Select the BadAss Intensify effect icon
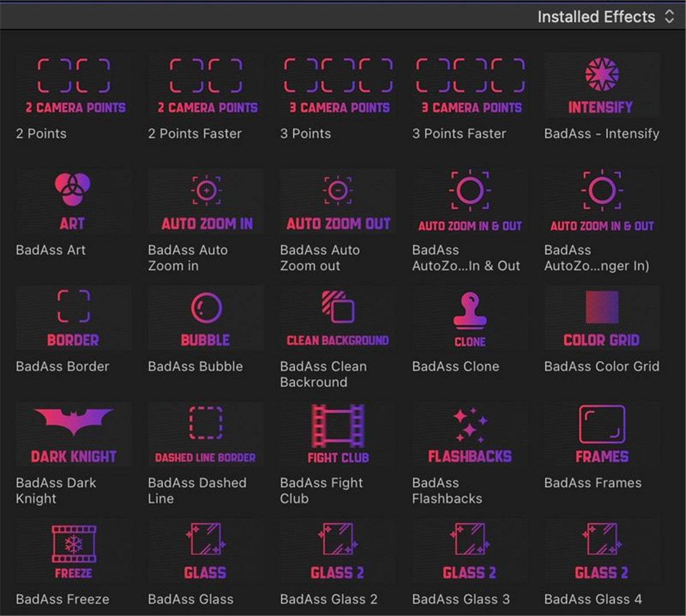The image size is (686, 616). point(602,86)
